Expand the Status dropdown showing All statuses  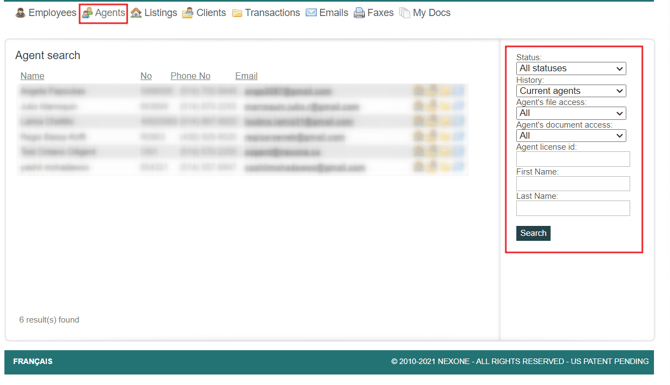[571, 68]
